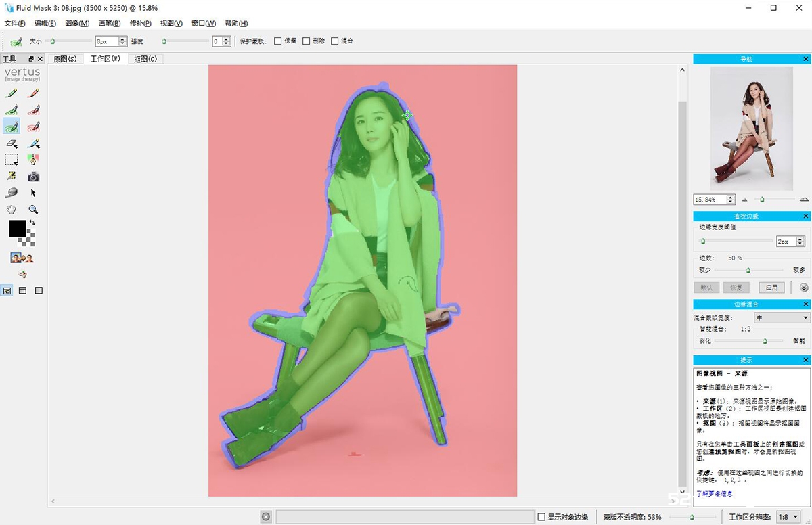Image resolution: width=812 pixels, height=525 pixels.
Task: Select the red delete global brush tool
Action: click(33, 126)
